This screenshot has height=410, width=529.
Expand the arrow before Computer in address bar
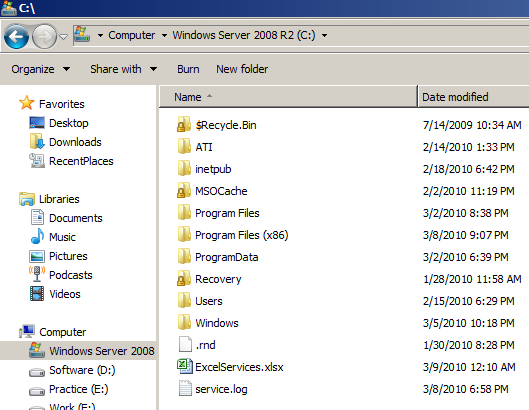point(100,35)
